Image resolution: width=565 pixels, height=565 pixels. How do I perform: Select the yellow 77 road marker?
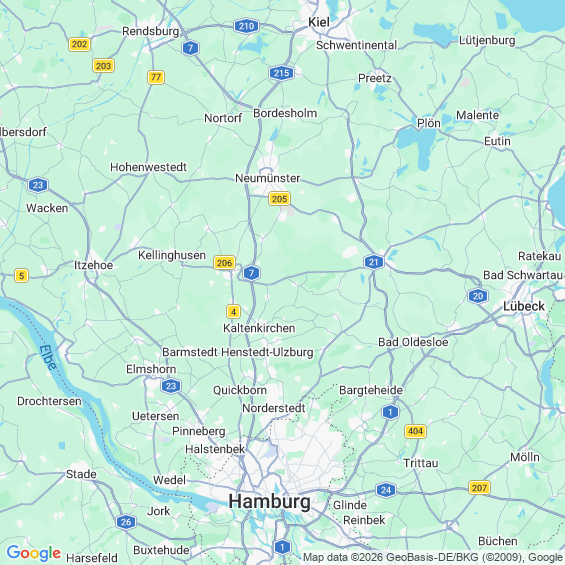[x=156, y=77]
